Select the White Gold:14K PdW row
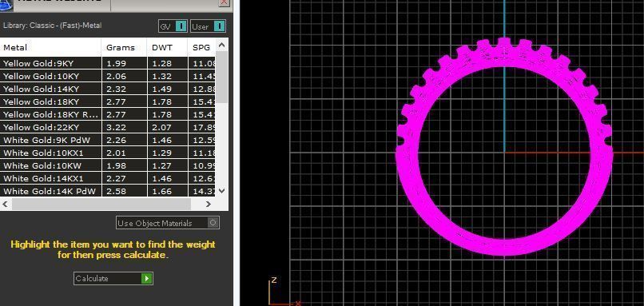The height and width of the screenshot is (306, 644). click(108, 191)
